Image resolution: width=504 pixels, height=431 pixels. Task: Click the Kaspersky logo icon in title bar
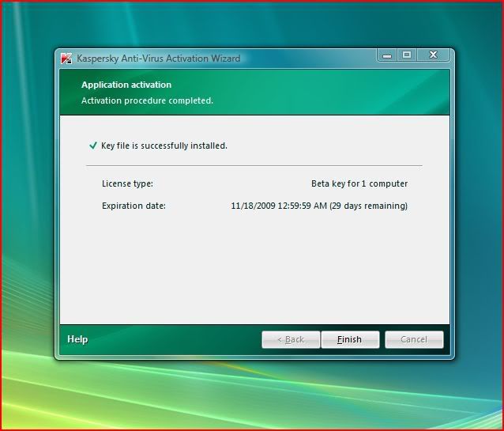pyautogui.click(x=66, y=59)
